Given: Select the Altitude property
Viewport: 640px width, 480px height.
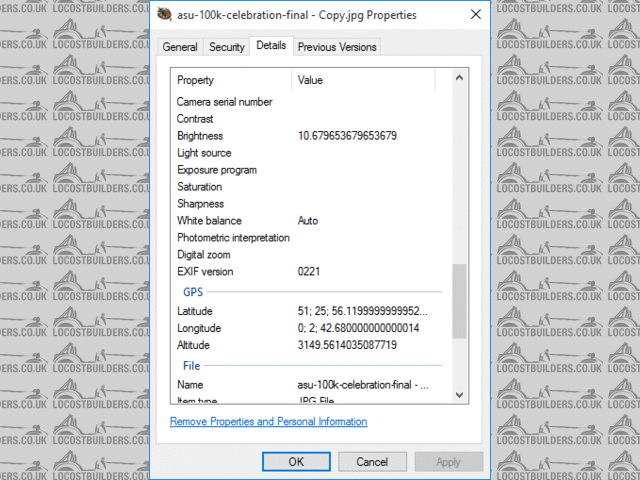Looking at the screenshot, I should [x=193, y=345].
